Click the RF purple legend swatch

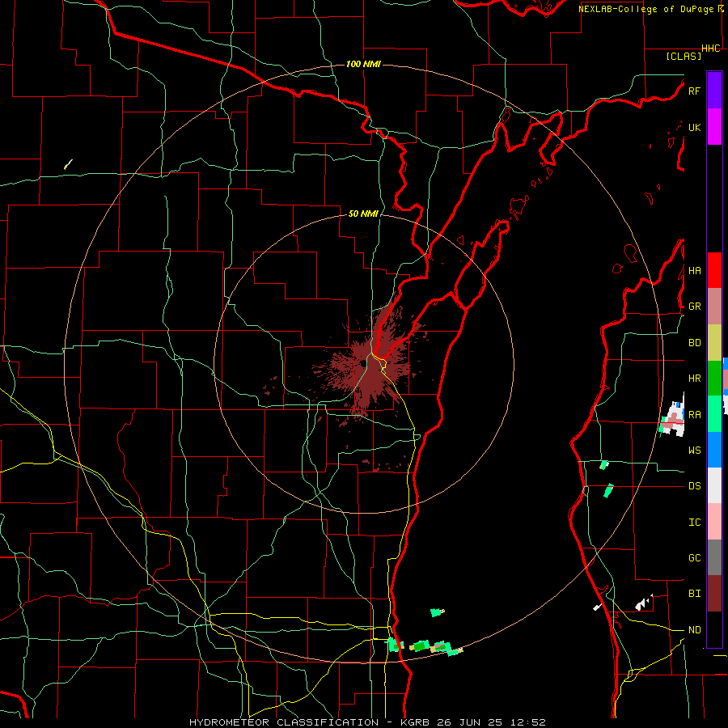coord(714,91)
